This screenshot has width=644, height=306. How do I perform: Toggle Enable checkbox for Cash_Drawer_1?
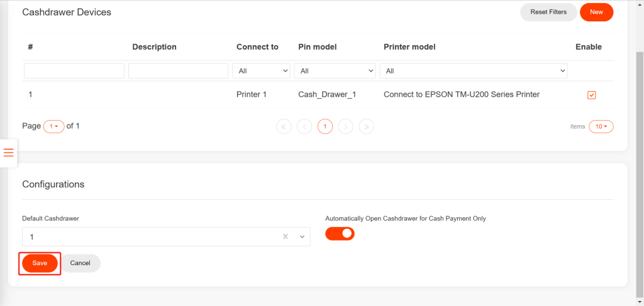(591, 95)
